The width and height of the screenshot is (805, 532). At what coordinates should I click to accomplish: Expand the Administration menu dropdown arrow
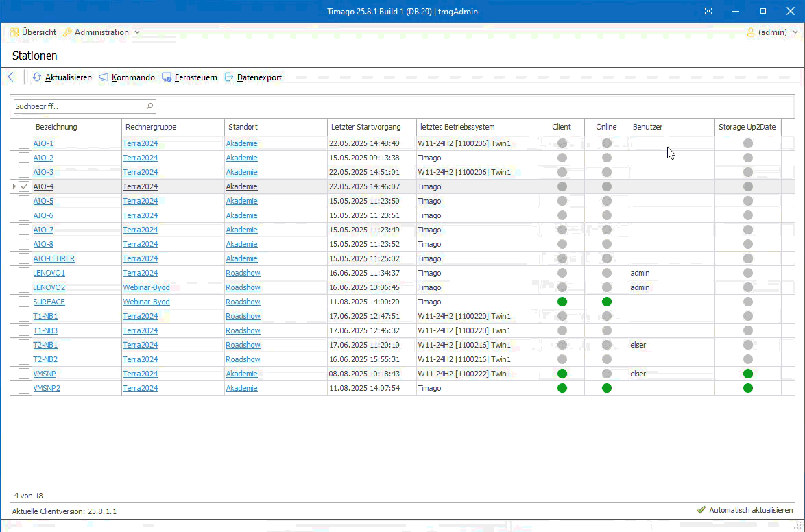[x=137, y=32]
